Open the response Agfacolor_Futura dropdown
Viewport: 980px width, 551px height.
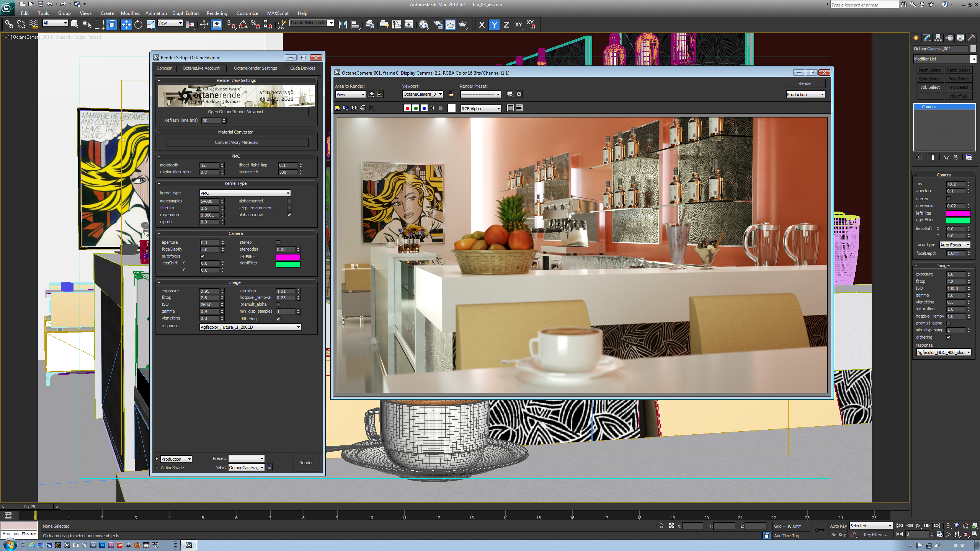point(250,327)
